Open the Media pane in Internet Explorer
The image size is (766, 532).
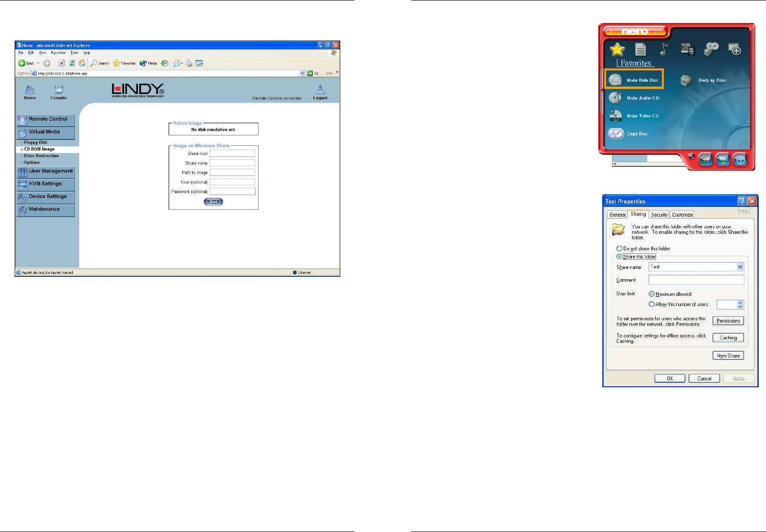[x=148, y=63]
